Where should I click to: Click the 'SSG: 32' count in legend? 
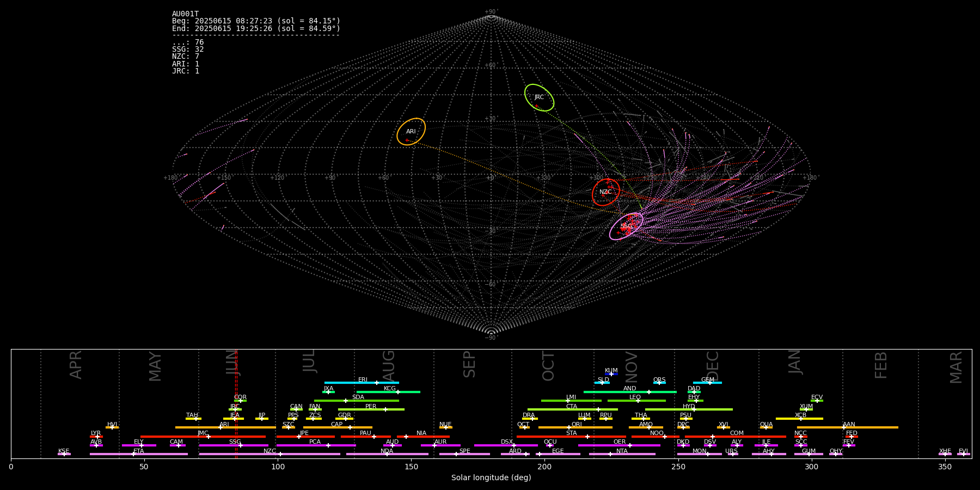pos(188,50)
